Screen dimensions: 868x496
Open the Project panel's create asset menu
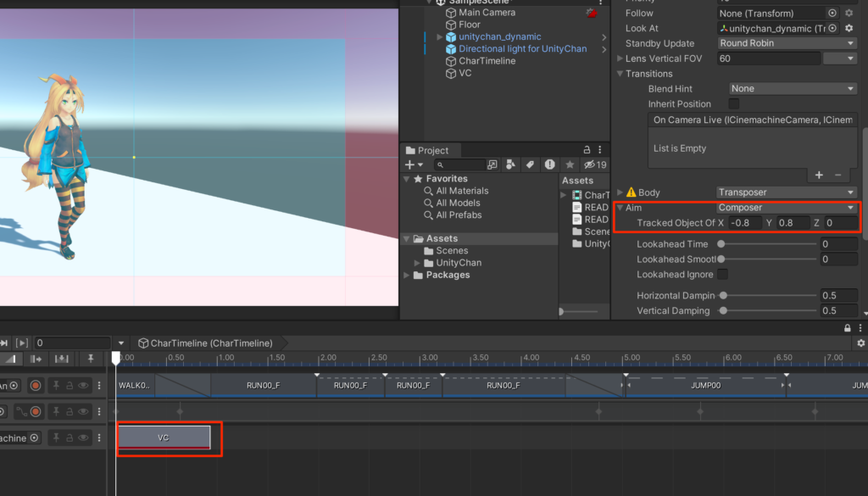(x=414, y=164)
